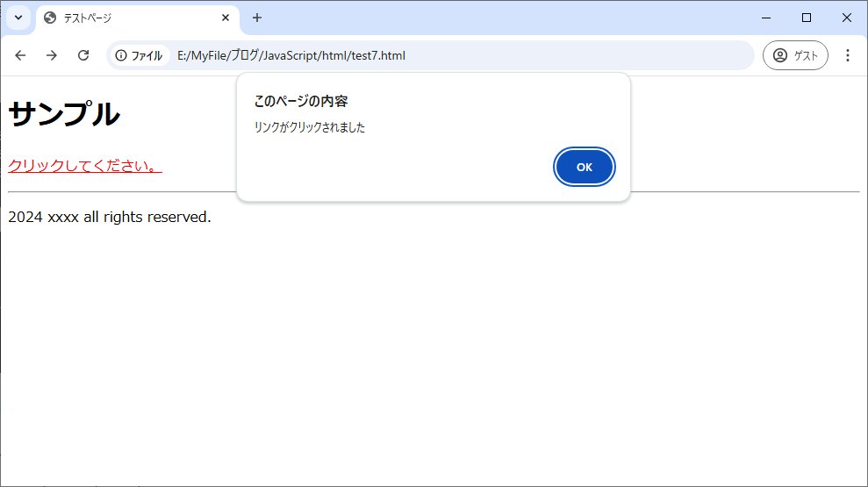
Task: Click the address bar URL test7.html
Action: (291, 55)
